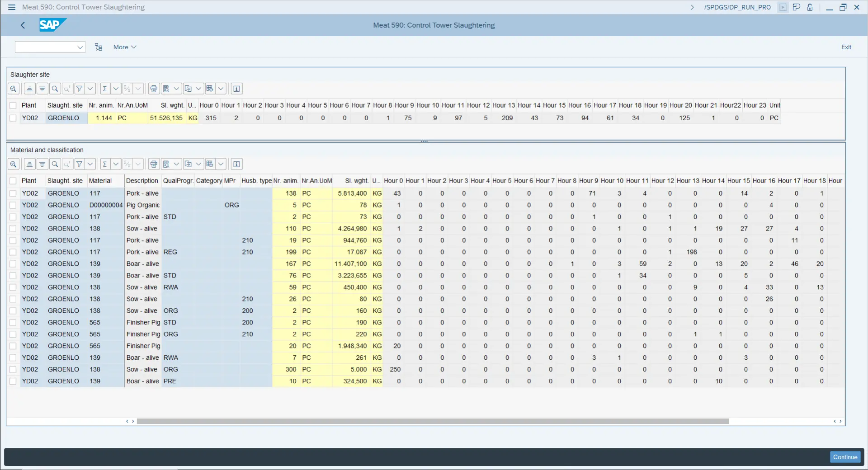Toggle select-all checkbox in Slaughter site header
The width and height of the screenshot is (868, 470).
[x=13, y=105]
